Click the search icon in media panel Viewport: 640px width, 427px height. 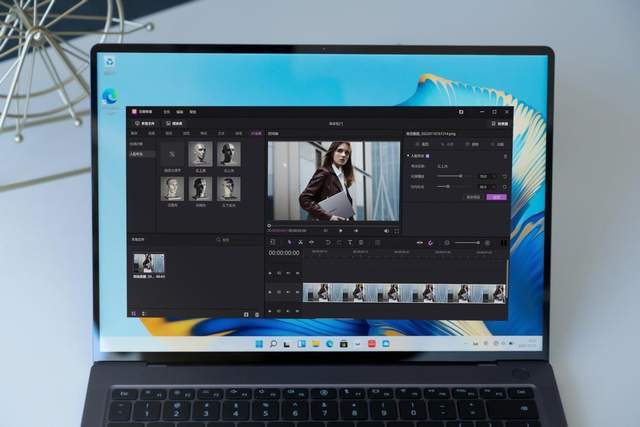pos(218,240)
